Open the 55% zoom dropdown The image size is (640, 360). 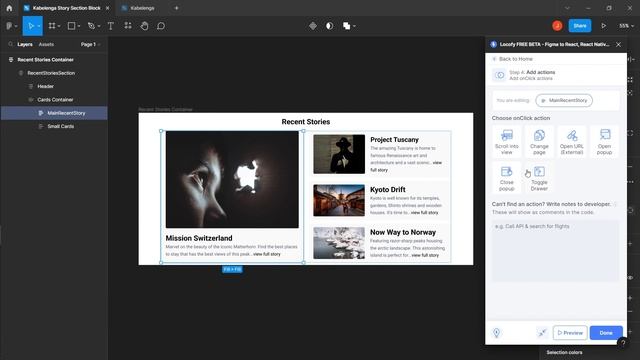[x=626, y=26]
